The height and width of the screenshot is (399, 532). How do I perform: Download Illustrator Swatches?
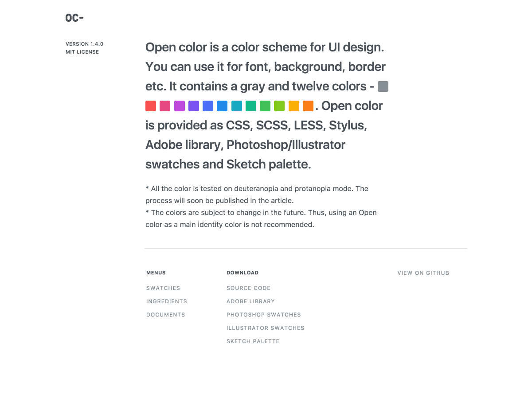pyautogui.click(x=266, y=328)
